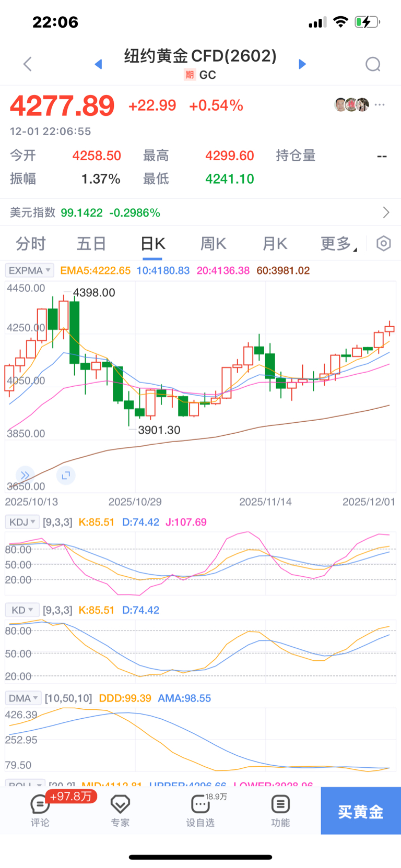The image size is (401, 868).
Task: Tap the title 纽约黄金CFD(2602)
Action: 200,55
